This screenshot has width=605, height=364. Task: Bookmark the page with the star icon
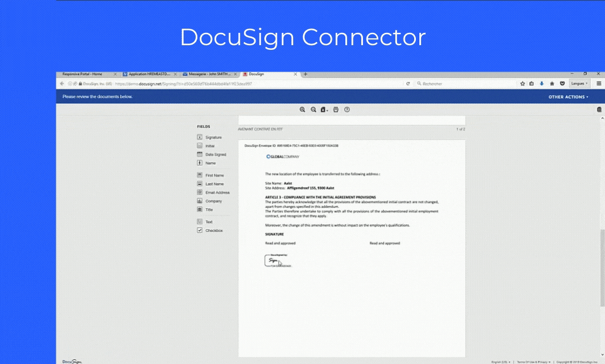click(522, 83)
